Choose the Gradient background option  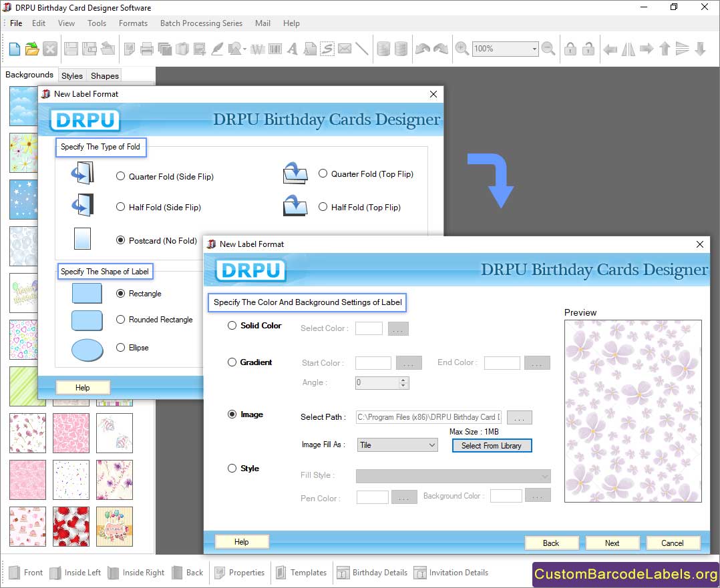232,362
